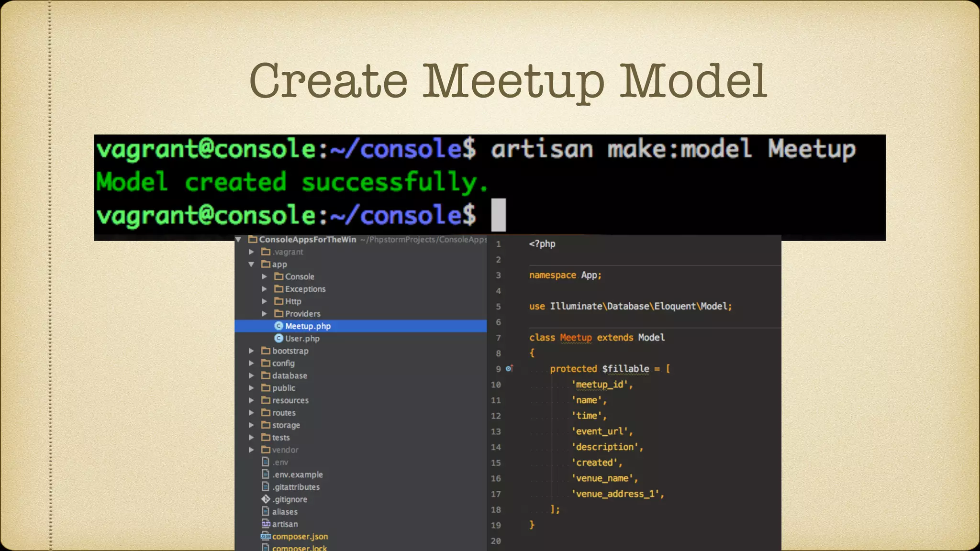Click the public folder icon

tap(266, 388)
